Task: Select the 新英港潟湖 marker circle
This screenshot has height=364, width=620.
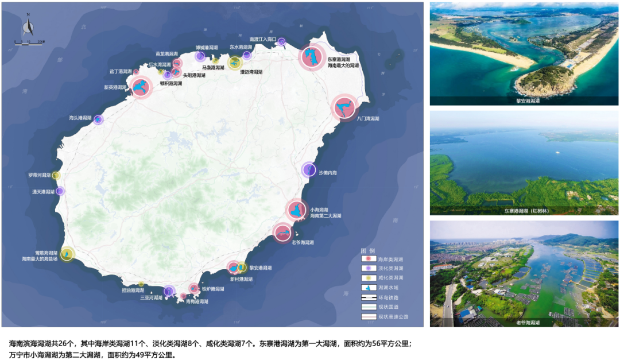Action: (141, 87)
